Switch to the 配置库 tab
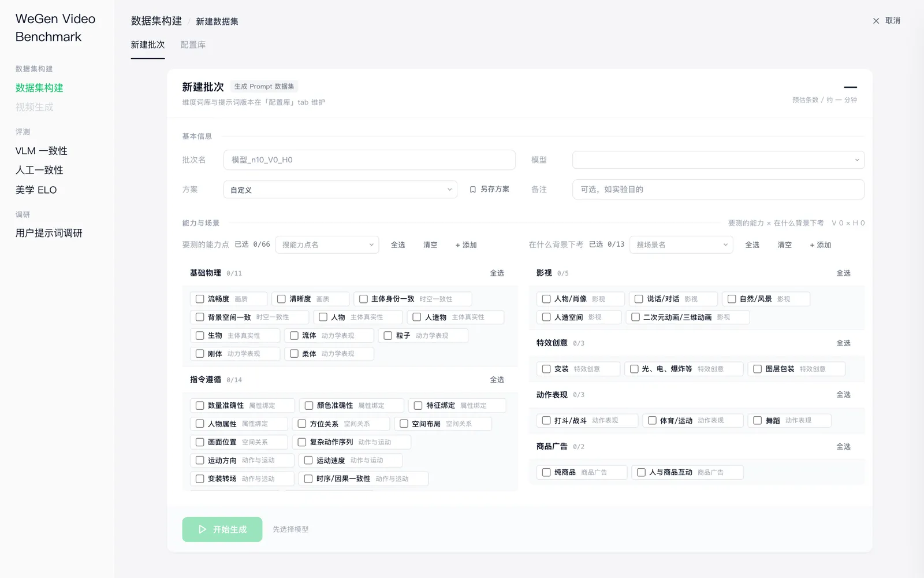Viewport: 924px width, 578px height. click(x=193, y=45)
